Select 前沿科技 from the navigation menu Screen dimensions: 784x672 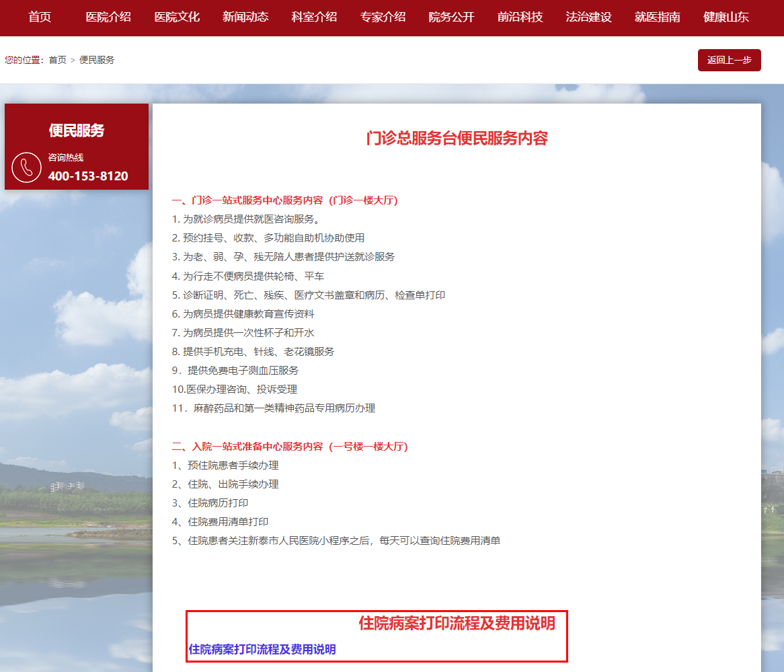[x=520, y=17]
